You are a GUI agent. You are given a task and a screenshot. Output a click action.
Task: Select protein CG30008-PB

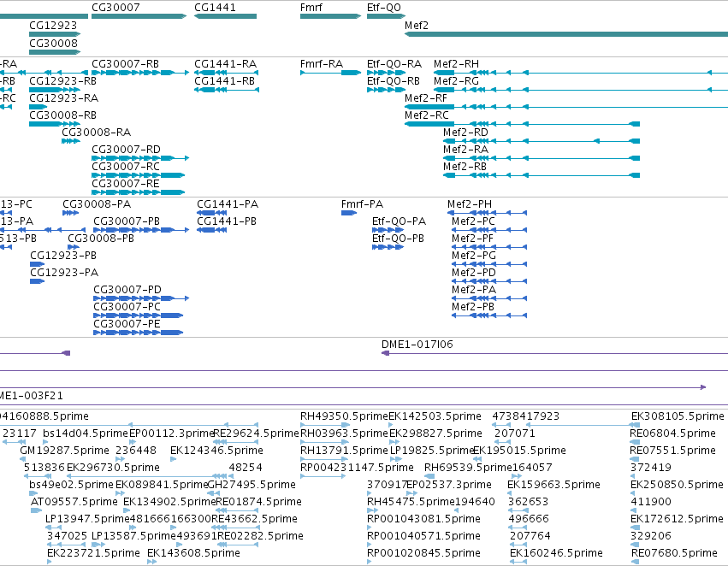click(101, 239)
